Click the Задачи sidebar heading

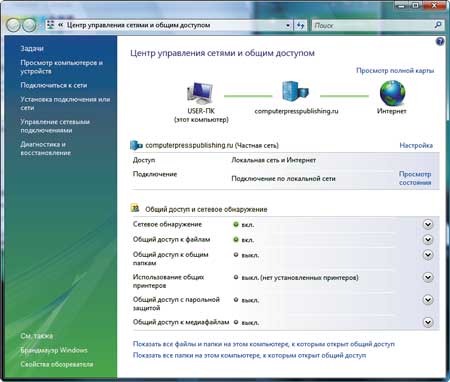coord(32,48)
